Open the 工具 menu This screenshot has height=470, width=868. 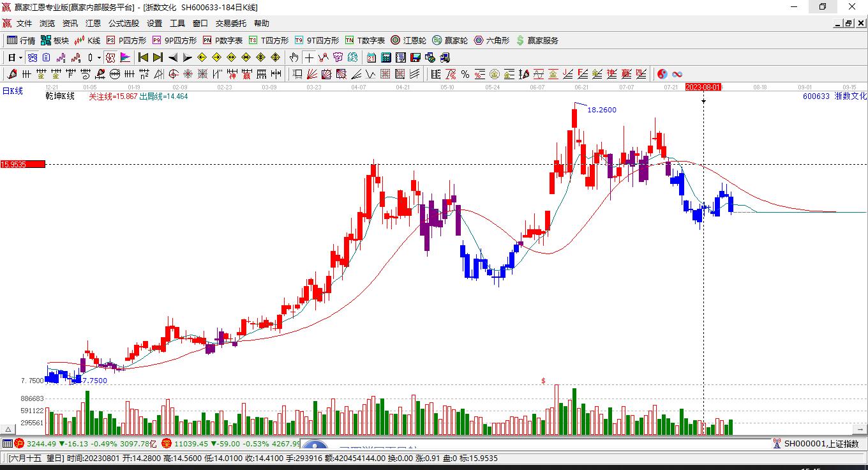(177, 23)
